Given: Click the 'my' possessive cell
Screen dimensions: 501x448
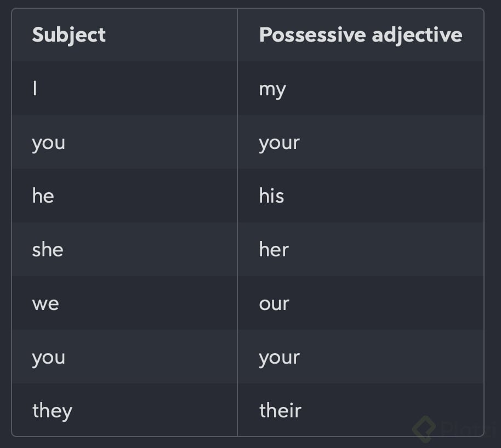Looking at the screenshot, I should click(272, 89).
